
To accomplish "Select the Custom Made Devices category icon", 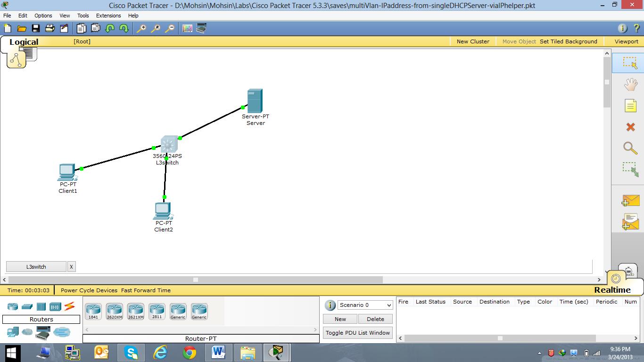I will point(43,332).
